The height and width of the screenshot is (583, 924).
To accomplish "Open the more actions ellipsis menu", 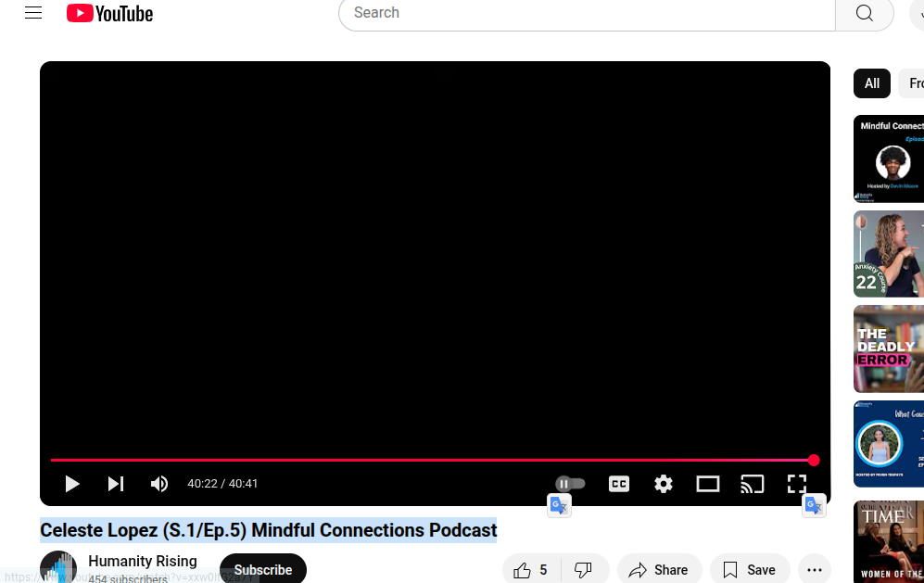I will tap(815, 570).
